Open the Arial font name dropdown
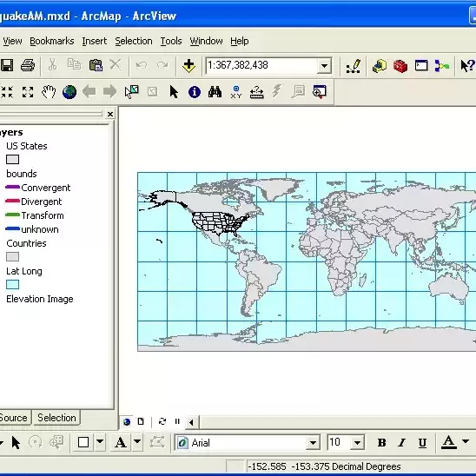 coord(313,443)
